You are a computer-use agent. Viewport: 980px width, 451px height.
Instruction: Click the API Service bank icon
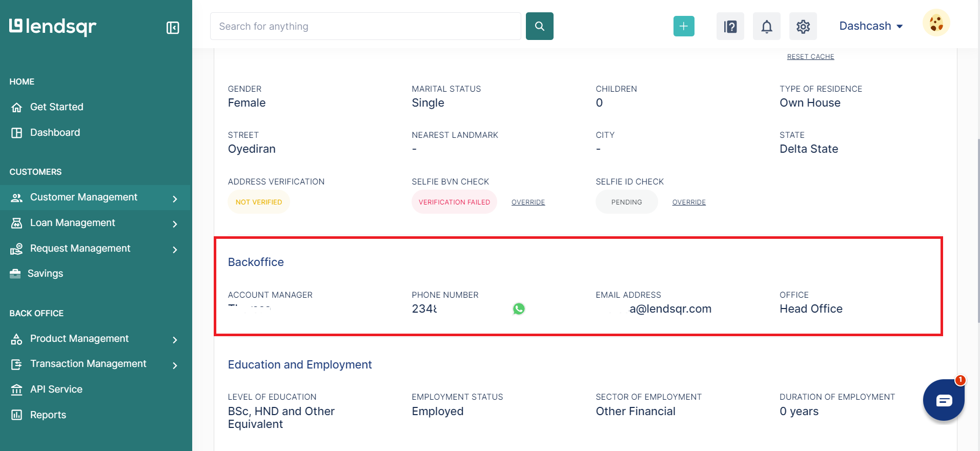tap(17, 389)
